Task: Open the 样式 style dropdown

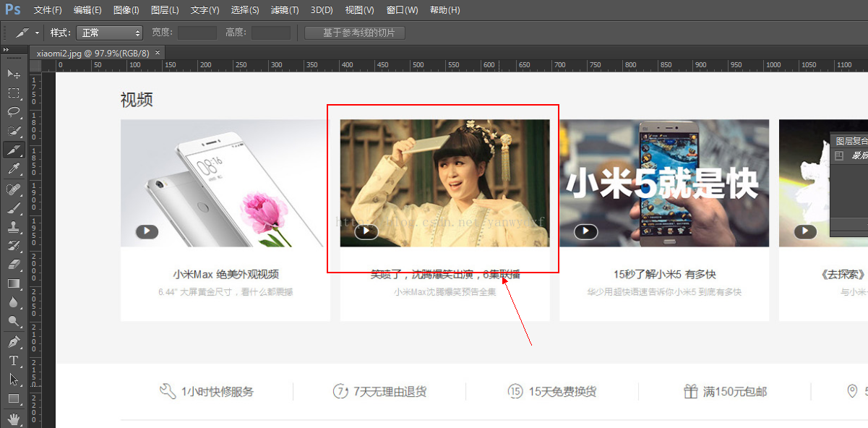Action: [x=109, y=33]
